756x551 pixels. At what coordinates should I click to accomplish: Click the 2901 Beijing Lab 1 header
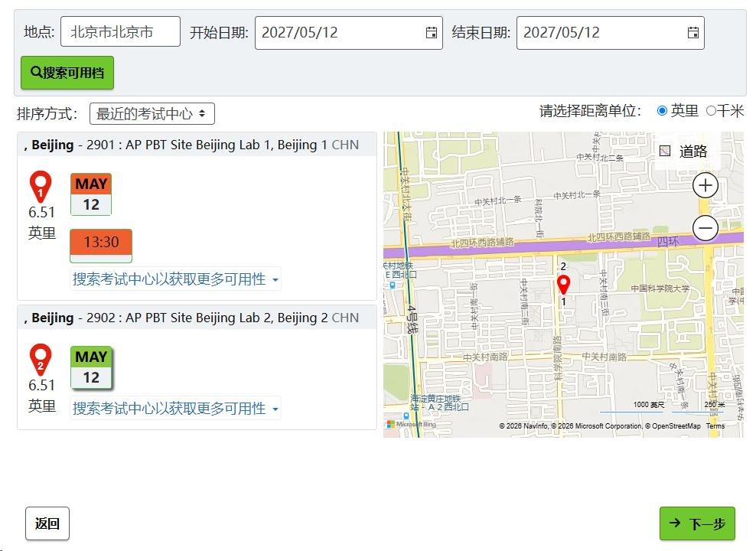(197, 145)
